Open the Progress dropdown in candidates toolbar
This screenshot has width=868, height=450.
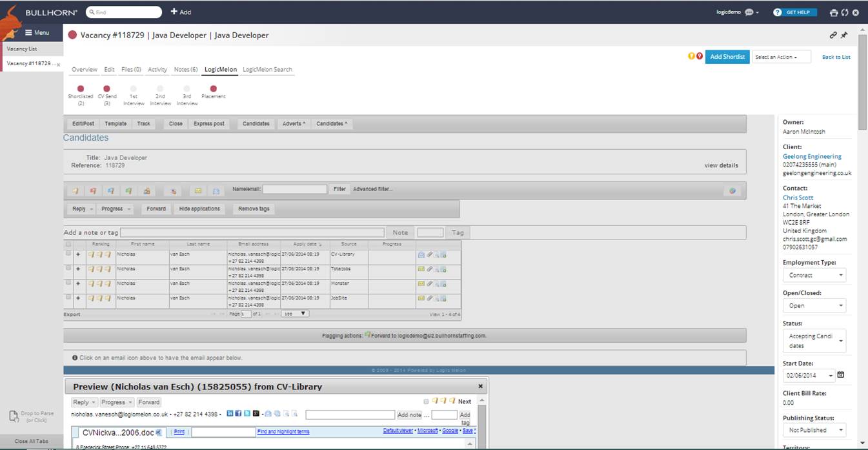click(116, 209)
